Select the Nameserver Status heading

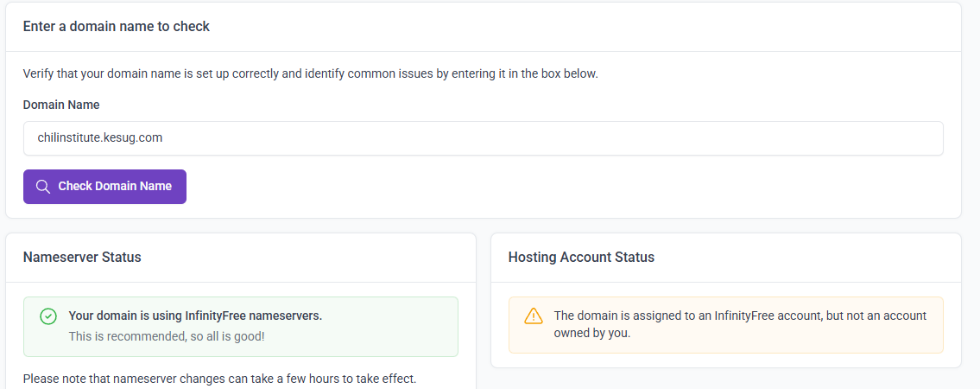(x=82, y=258)
